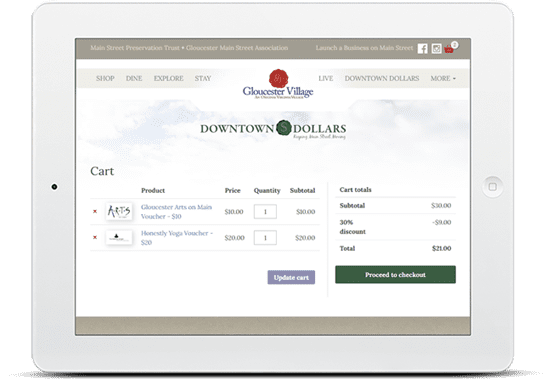The width and height of the screenshot is (552, 380).
Task: Click the Update cart button
Action: pos(291,278)
